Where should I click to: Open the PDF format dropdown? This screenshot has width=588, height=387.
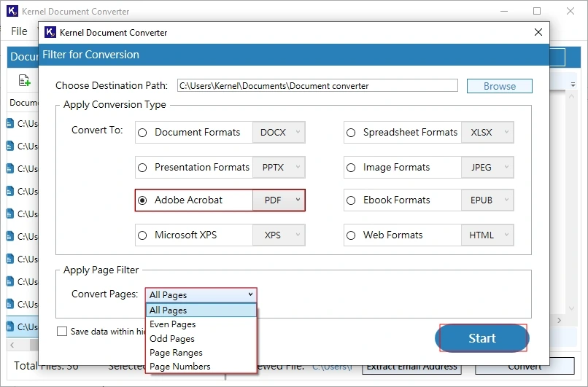pyautogui.click(x=279, y=200)
